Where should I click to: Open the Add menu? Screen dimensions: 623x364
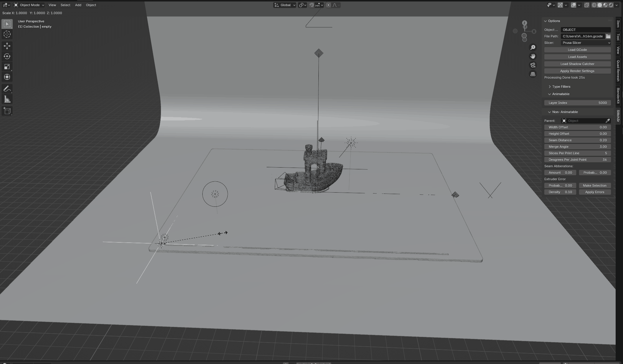(78, 5)
